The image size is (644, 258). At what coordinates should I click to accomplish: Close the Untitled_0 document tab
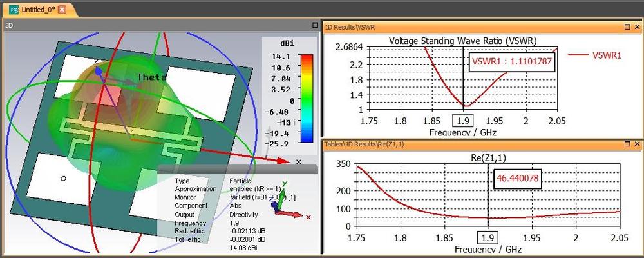point(62,9)
